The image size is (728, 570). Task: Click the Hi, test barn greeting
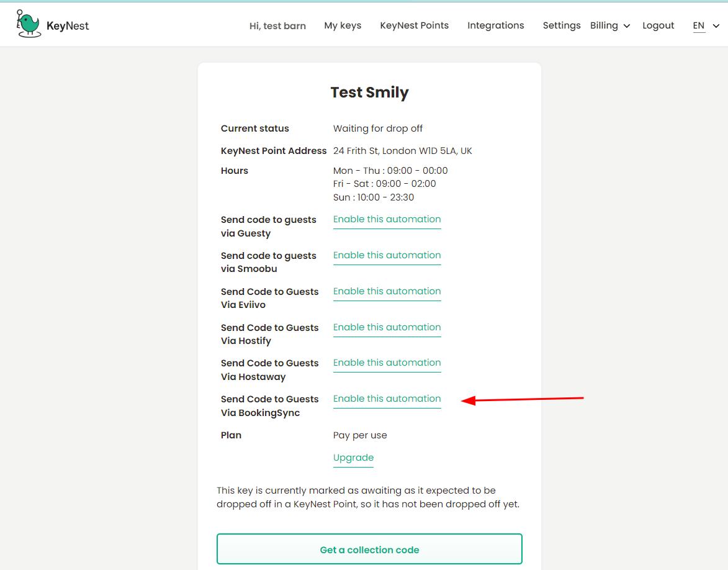[277, 26]
